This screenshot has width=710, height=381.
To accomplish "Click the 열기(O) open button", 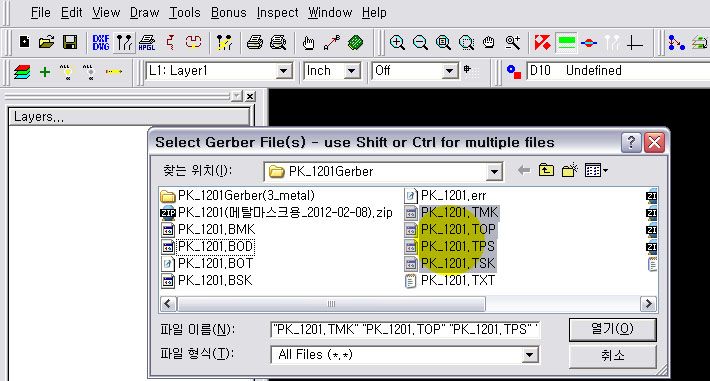I will (612, 329).
